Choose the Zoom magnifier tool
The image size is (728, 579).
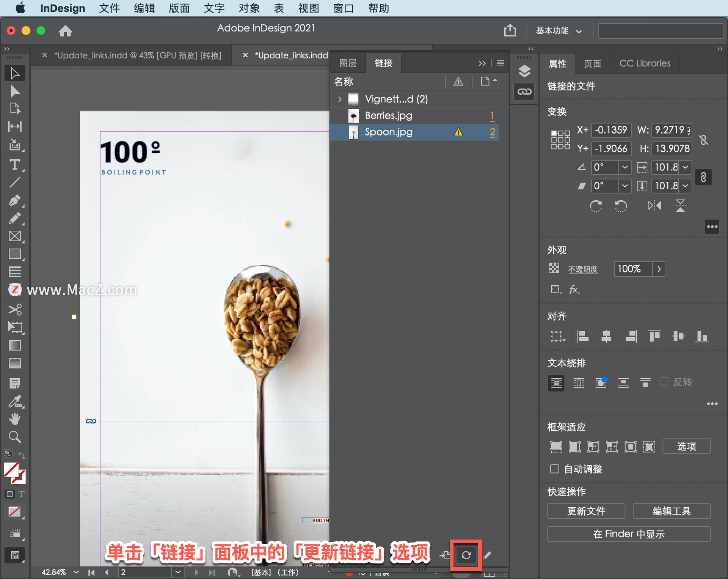(14, 437)
